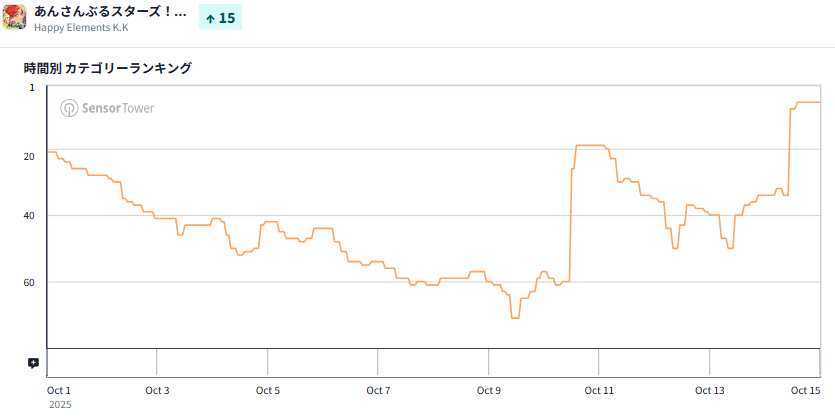
Task: Click the Oct 15 date label
Action: tap(806, 390)
